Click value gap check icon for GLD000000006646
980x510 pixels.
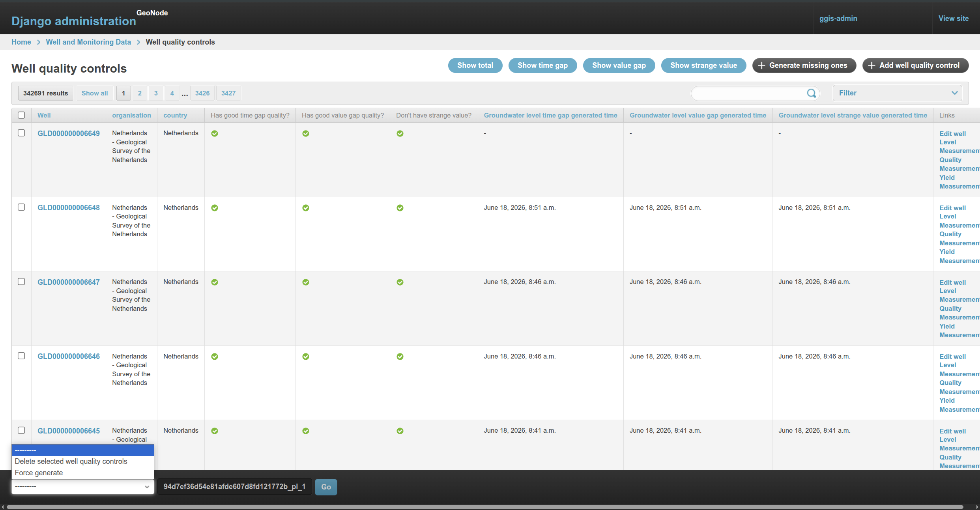coord(306,357)
